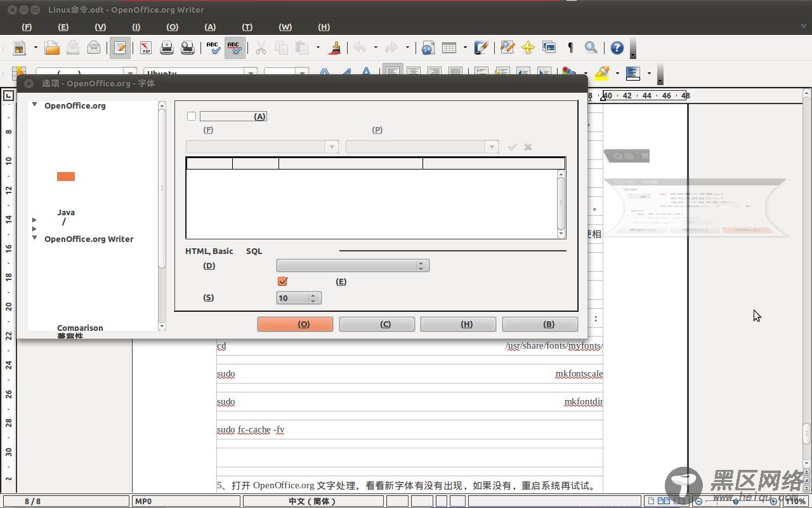The image size is (812, 508).
Task: Toggle the non-proportional fonts checkbox (E)
Action: point(283,281)
